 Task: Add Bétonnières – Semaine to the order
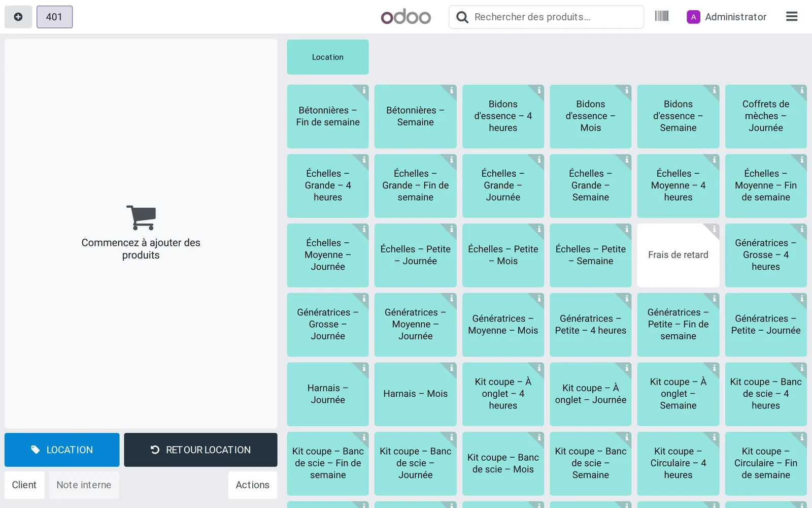coord(415,116)
